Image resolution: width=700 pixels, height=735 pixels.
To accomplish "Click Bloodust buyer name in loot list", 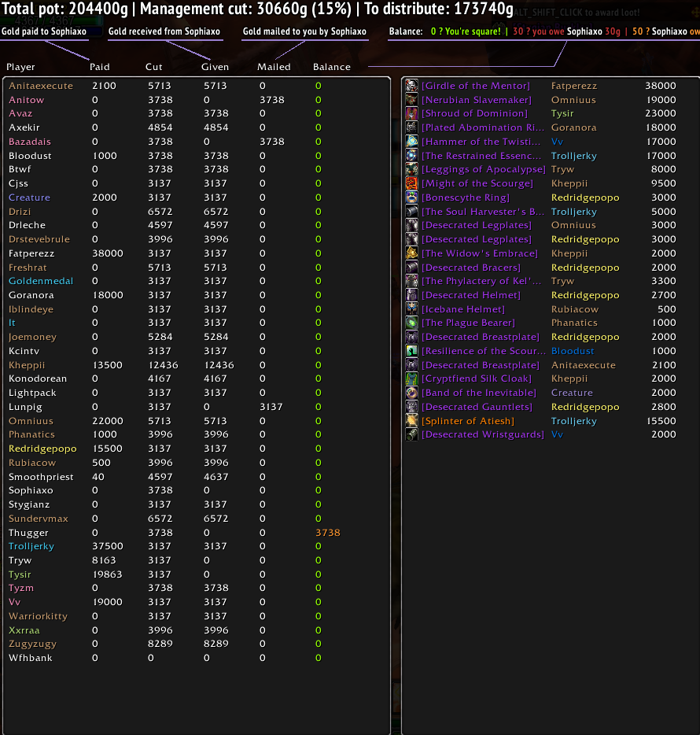I will tap(573, 351).
